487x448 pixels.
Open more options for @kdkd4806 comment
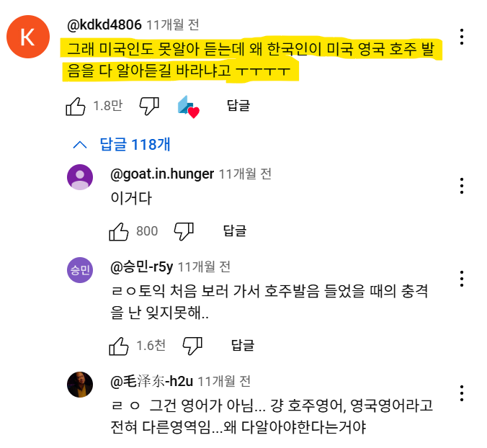point(462,37)
